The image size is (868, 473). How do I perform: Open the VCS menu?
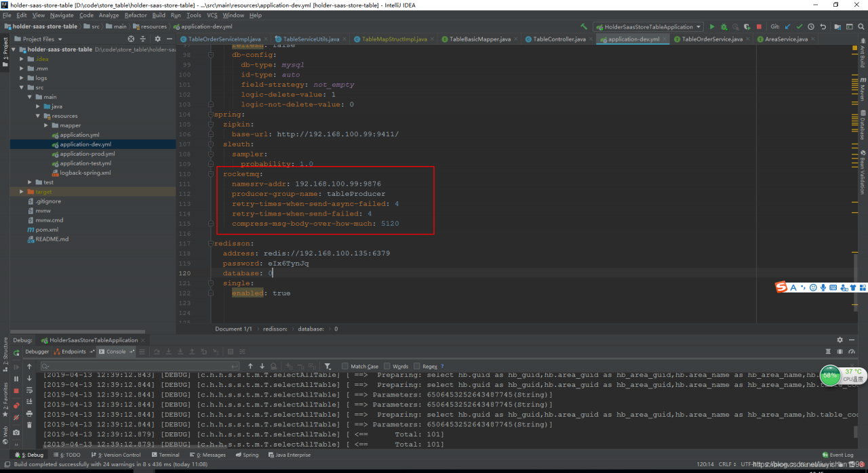(213, 15)
